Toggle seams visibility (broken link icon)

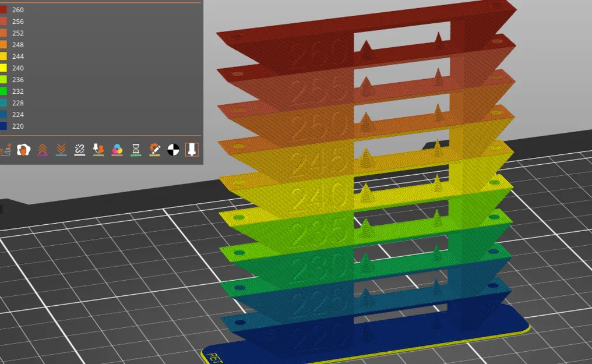80,150
